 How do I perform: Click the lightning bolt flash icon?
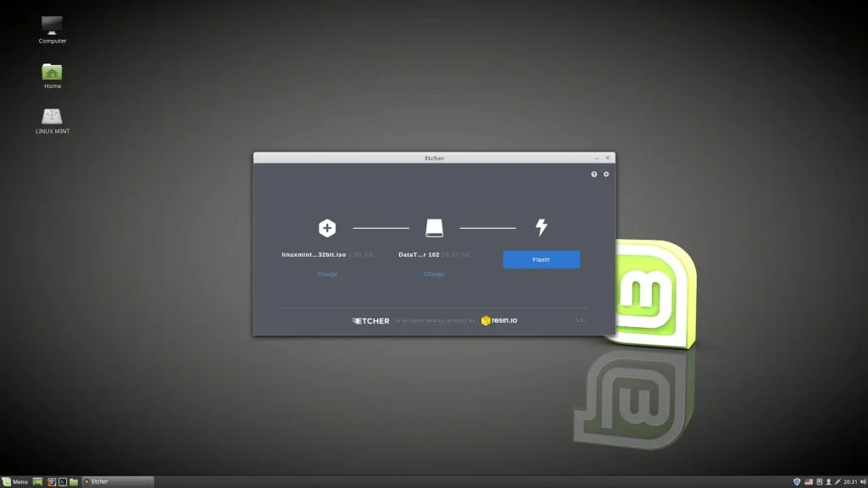tap(542, 227)
